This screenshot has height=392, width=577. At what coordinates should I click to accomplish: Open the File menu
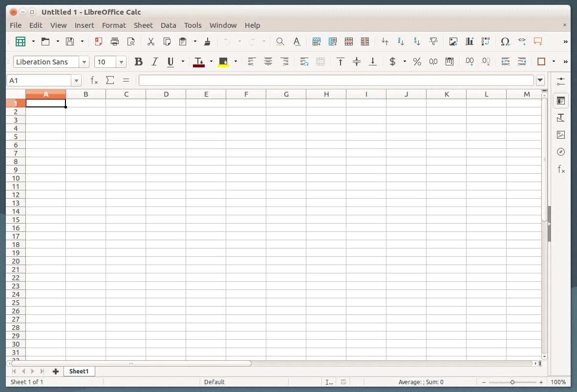click(16, 25)
